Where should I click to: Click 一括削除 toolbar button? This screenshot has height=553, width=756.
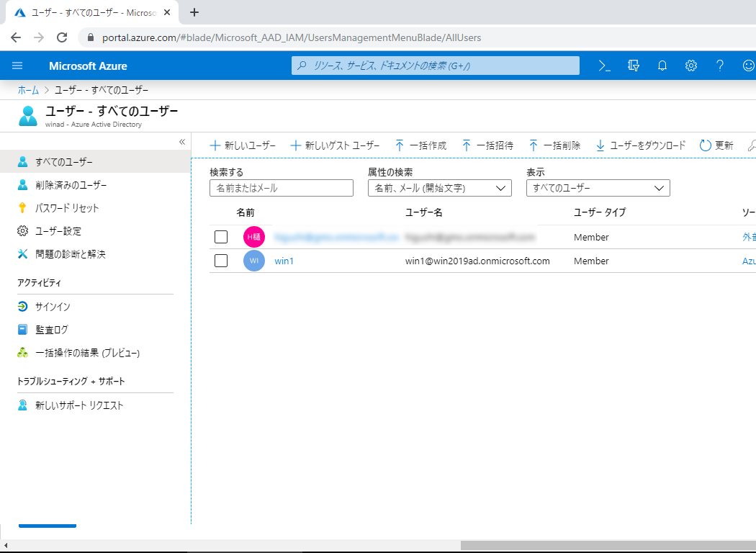[554, 145]
